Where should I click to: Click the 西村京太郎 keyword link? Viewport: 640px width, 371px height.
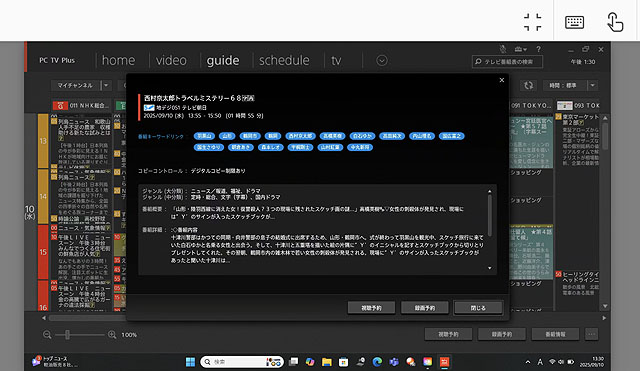coord(300,136)
